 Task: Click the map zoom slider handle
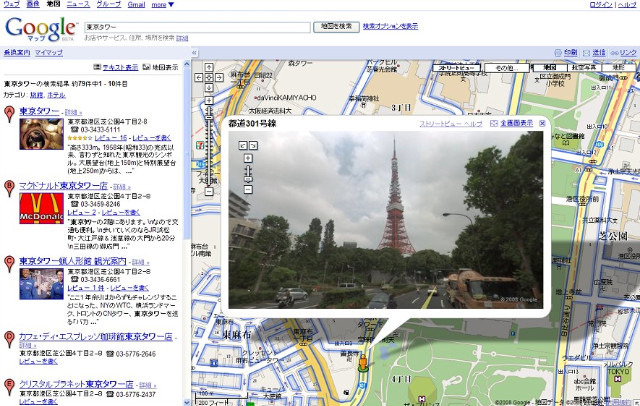point(209,118)
